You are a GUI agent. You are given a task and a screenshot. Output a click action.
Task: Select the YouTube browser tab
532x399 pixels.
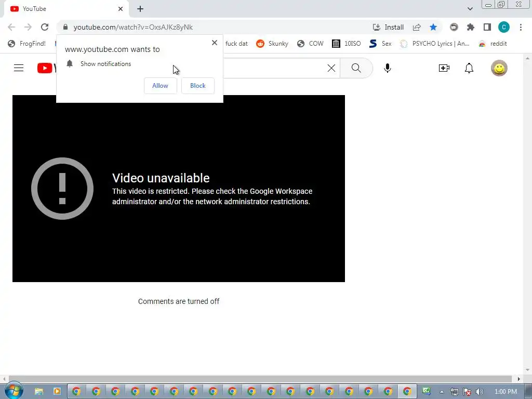pyautogui.click(x=66, y=9)
